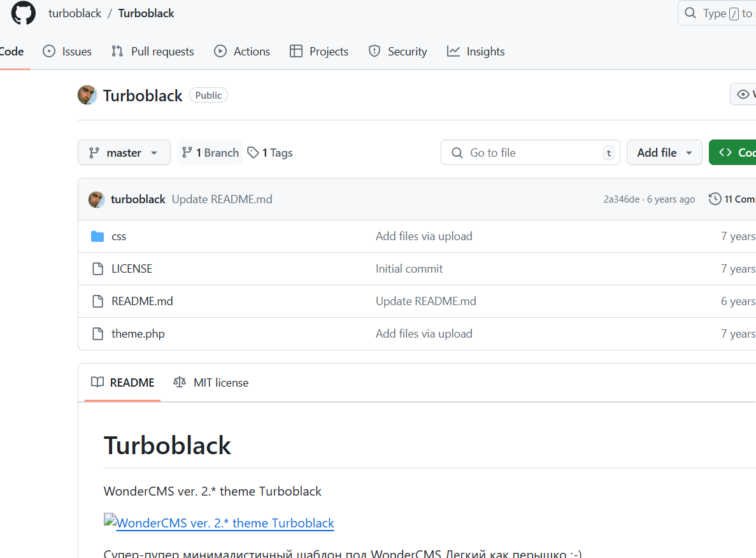This screenshot has width=756, height=558.
Task: Open the green Code button
Action: tap(732, 152)
